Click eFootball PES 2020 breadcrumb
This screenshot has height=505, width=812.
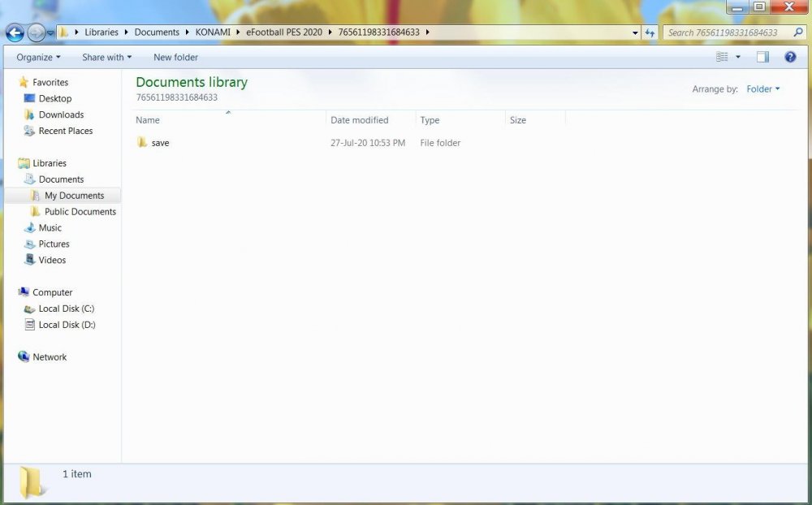tap(284, 32)
